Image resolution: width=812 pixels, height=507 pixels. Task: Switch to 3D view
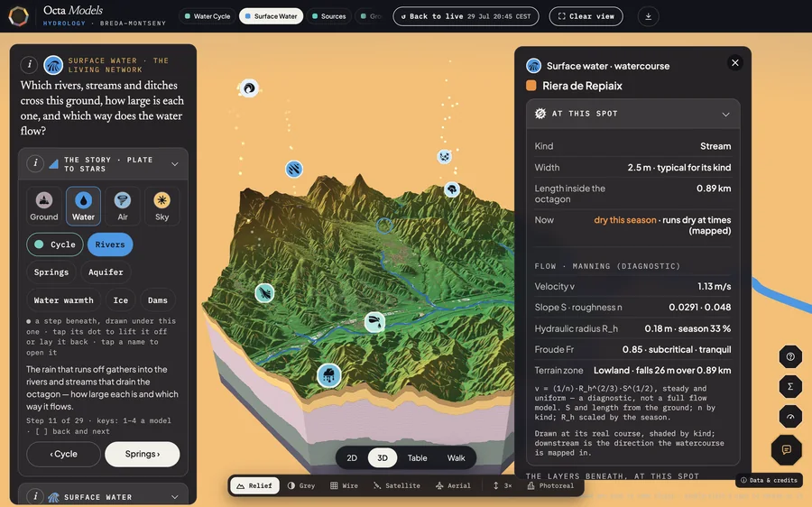pyautogui.click(x=383, y=457)
